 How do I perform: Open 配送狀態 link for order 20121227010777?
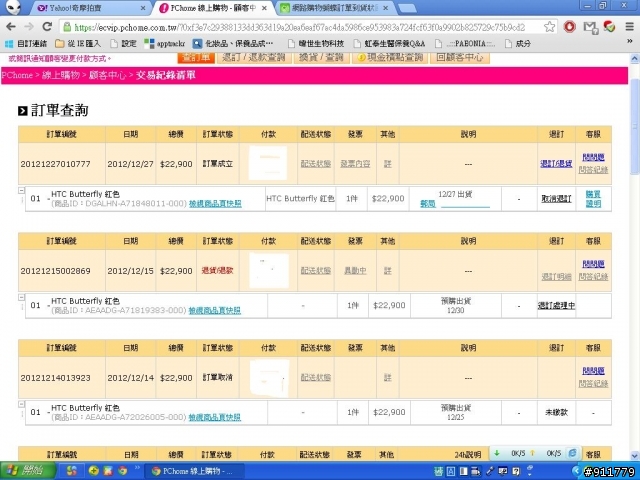point(316,164)
